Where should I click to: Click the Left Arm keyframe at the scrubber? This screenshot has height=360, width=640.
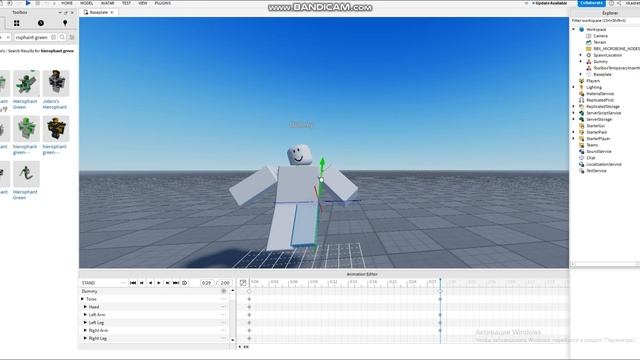pyautogui.click(x=440, y=315)
